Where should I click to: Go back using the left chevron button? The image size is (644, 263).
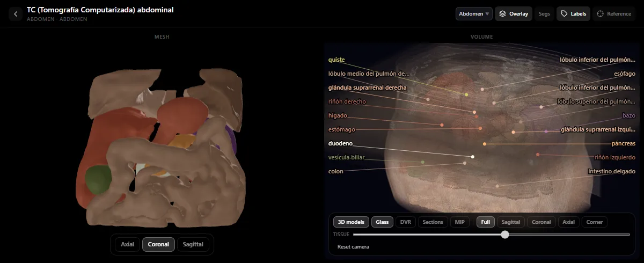16,14
